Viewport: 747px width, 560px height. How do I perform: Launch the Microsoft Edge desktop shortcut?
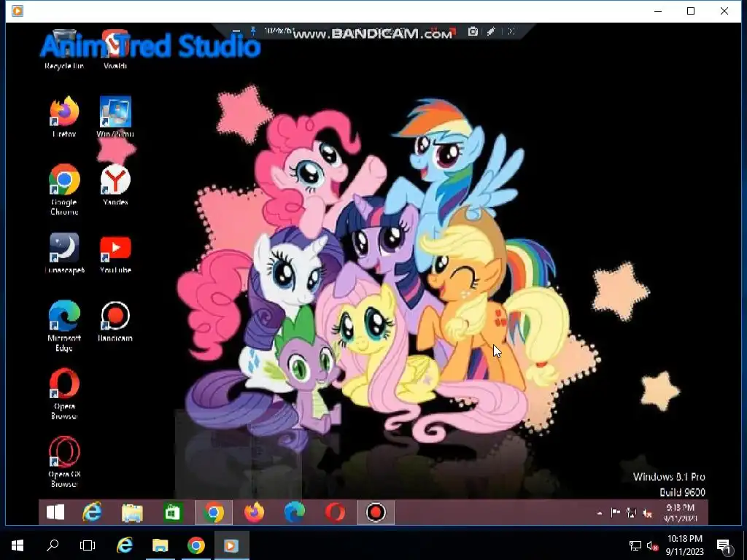(64, 326)
